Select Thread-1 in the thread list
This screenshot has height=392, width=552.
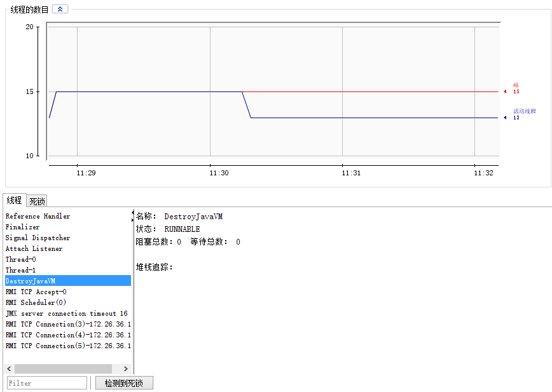pyautogui.click(x=19, y=269)
